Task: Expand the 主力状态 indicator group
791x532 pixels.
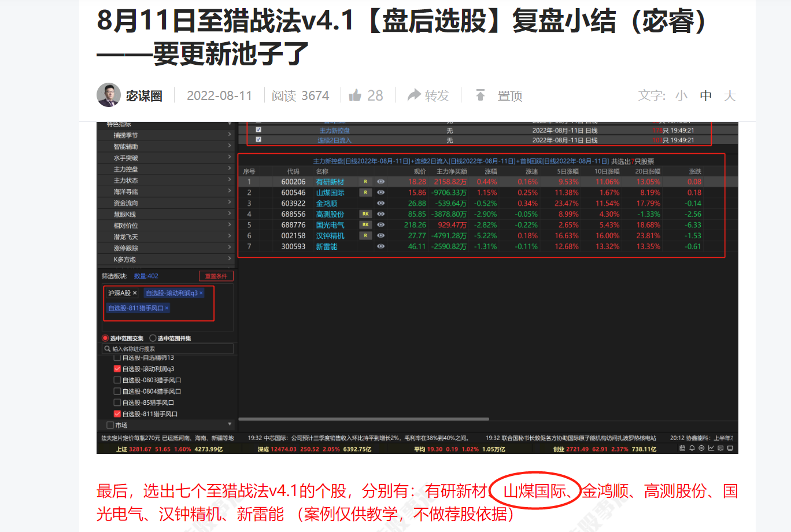Action: (x=230, y=180)
